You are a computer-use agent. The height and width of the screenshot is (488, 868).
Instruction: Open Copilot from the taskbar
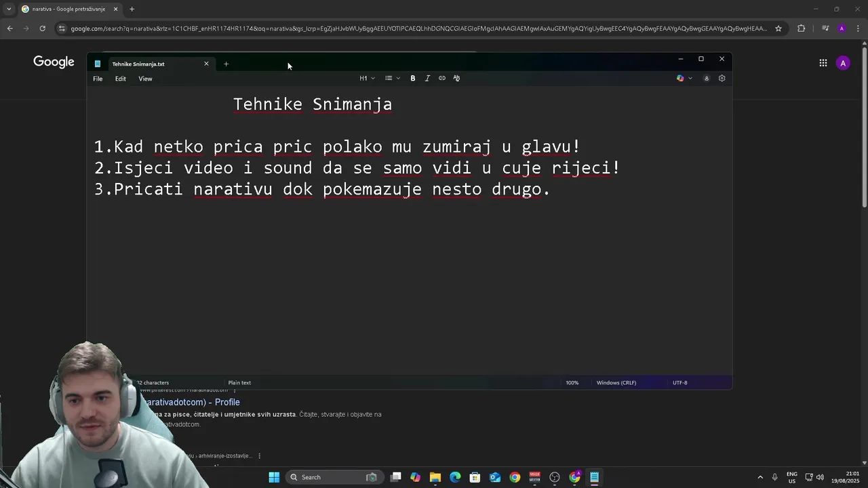click(x=415, y=477)
